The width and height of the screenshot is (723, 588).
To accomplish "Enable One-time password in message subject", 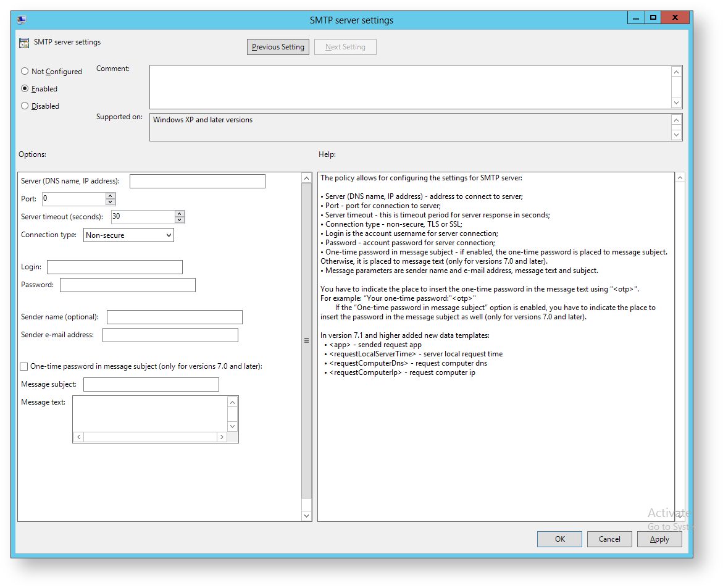I will (x=24, y=366).
